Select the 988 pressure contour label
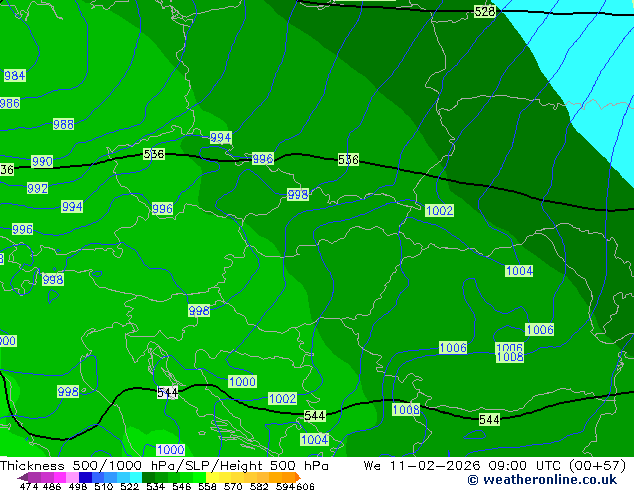The width and height of the screenshot is (634, 490). click(63, 124)
